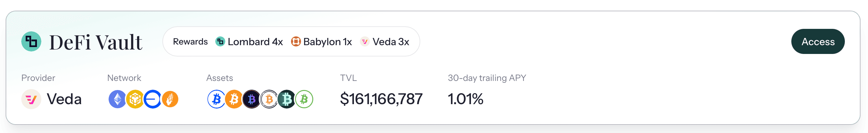868x133 pixels.
Task: Click the green-outlined bitcoin asset icon
Action: pos(304,99)
